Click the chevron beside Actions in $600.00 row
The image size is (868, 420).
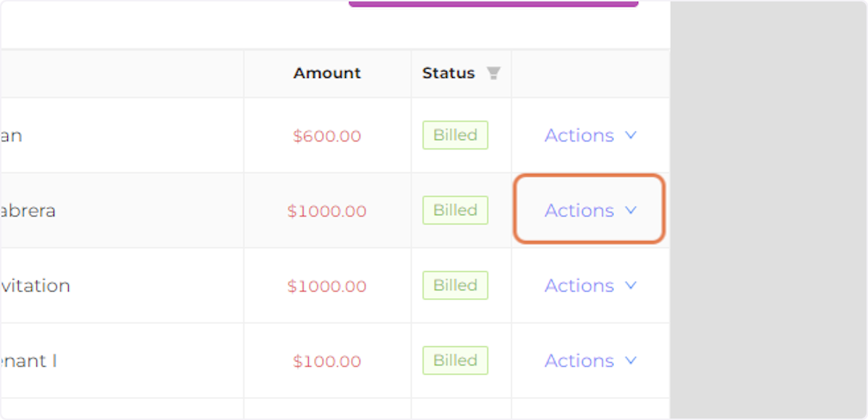630,135
